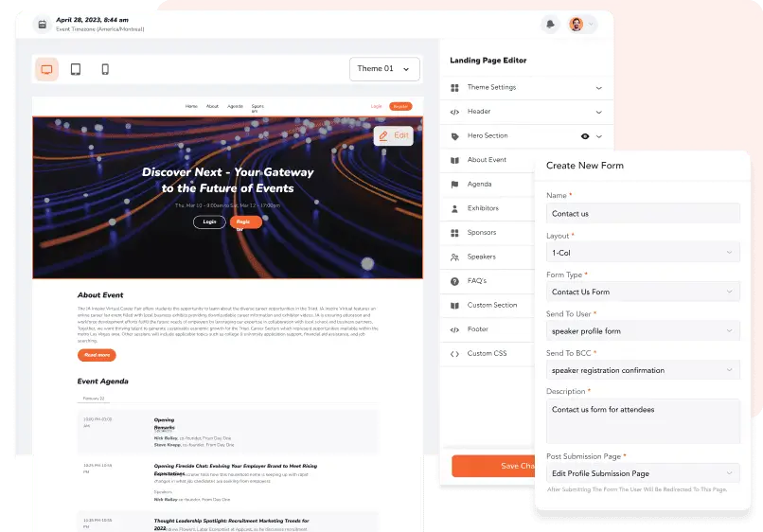Screen dimensions: 763x532
Task: Click the calendar icon beside the date
Action: coord(43,24)
